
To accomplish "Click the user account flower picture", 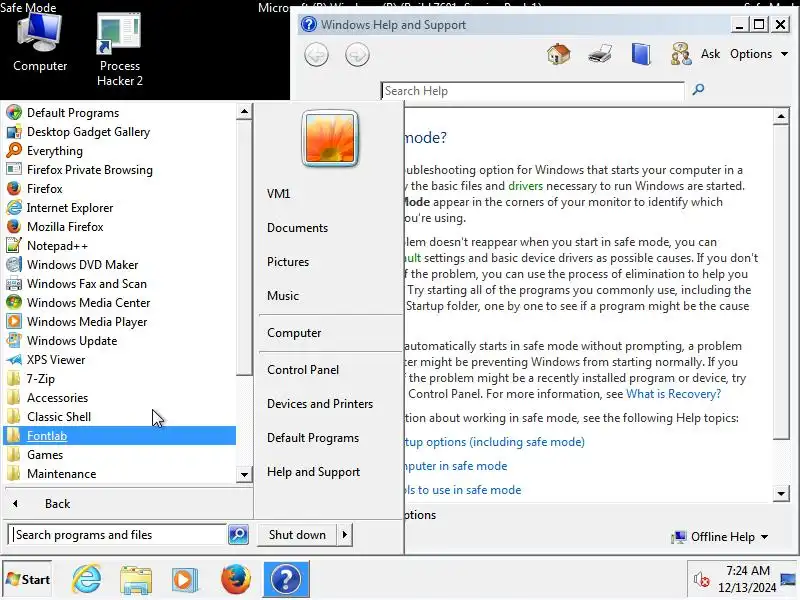I will pyautogui.click(x=330, y=139).
